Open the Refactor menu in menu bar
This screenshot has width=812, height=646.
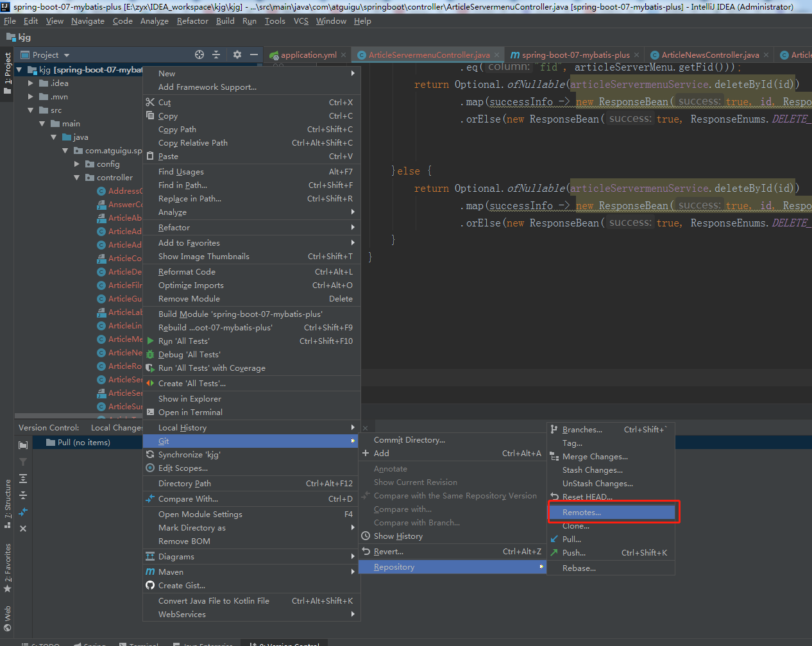point(192,21)
